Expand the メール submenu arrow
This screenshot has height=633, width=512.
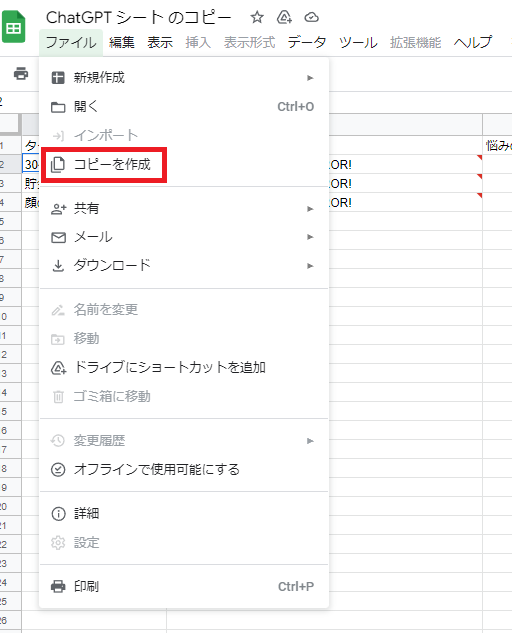(x=310, y=237)
